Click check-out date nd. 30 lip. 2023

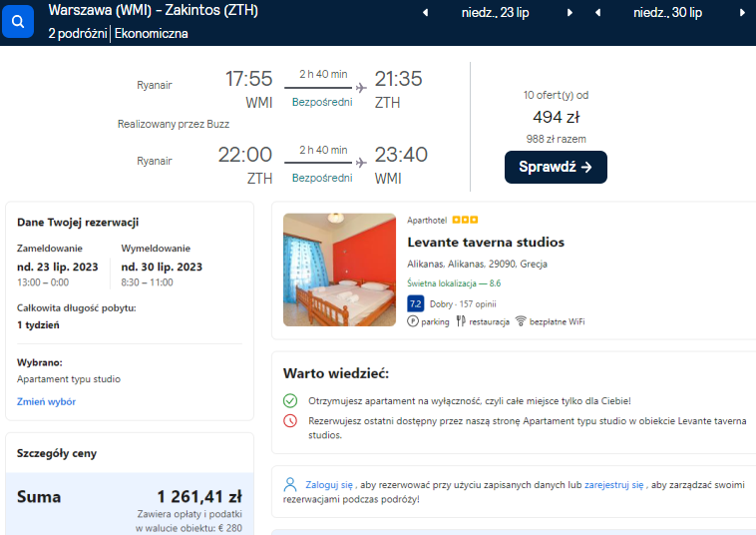162,267
